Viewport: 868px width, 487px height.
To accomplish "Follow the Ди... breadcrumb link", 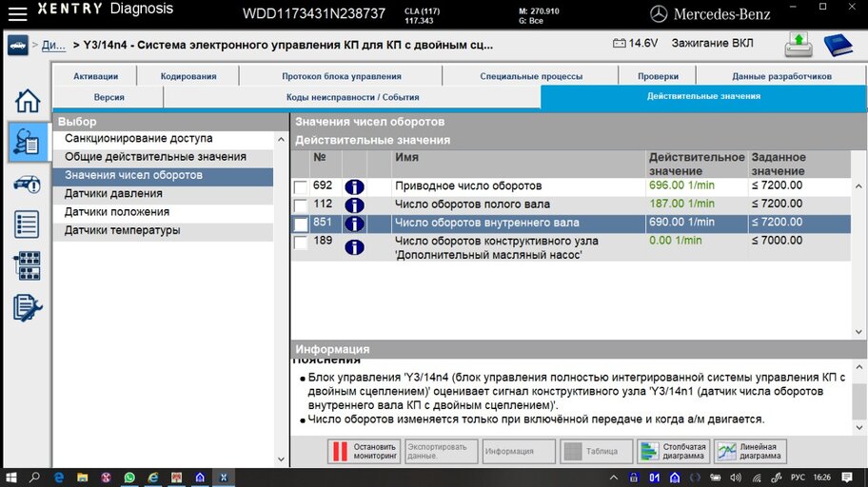I will (x=53, y=45).
